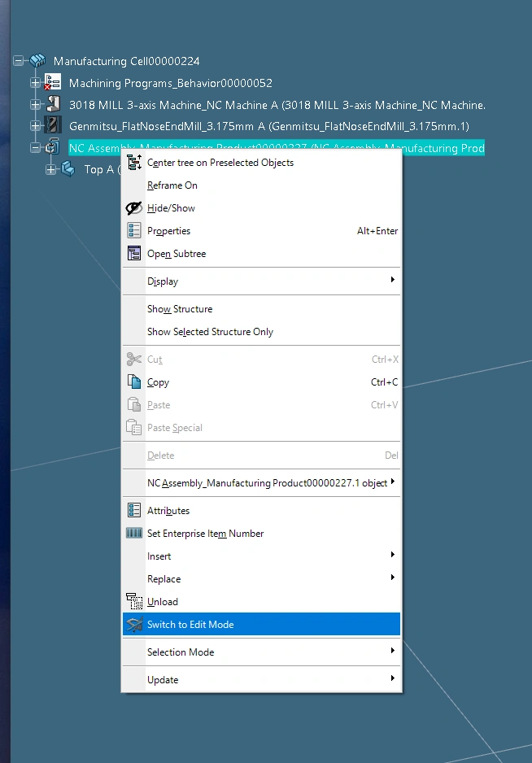Click the NC Assembly product icon

click(53, 148)
